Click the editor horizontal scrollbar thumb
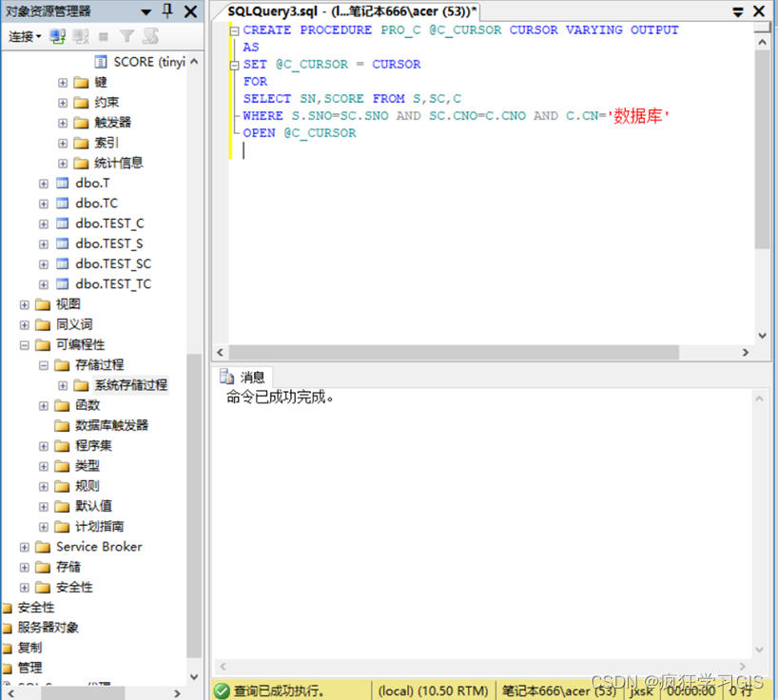This screenshot has height=700, width=778. tap(454, 352)
